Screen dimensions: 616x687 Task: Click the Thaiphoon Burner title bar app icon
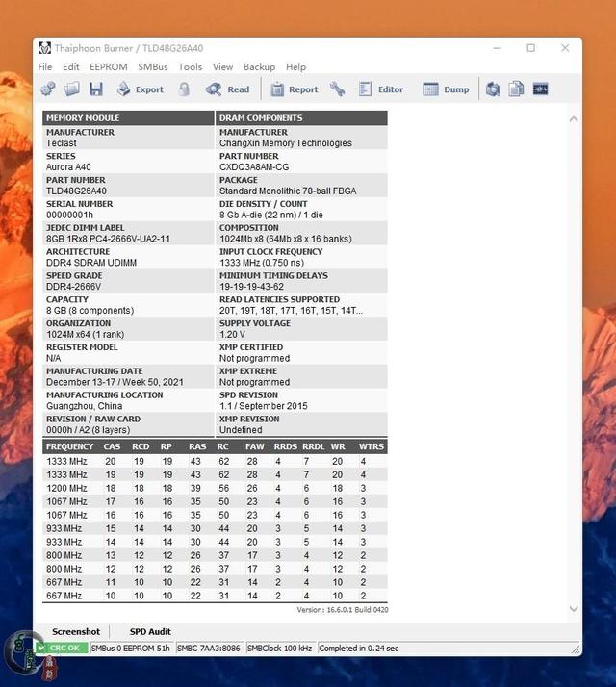pos(44,48)
